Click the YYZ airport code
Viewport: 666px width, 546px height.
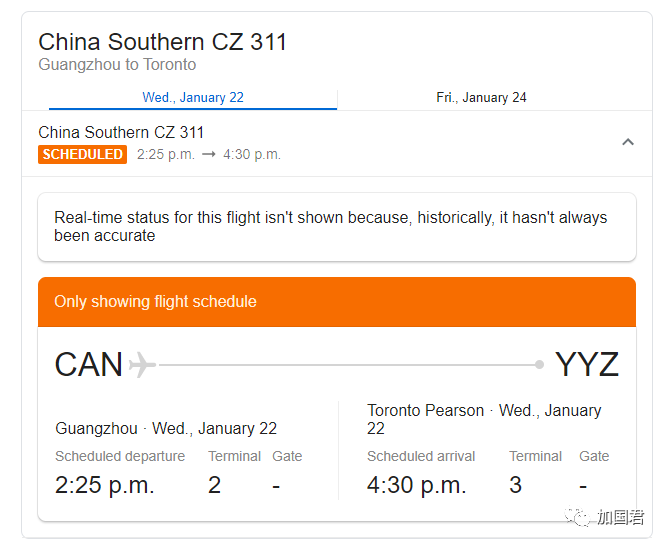(587, 365)
